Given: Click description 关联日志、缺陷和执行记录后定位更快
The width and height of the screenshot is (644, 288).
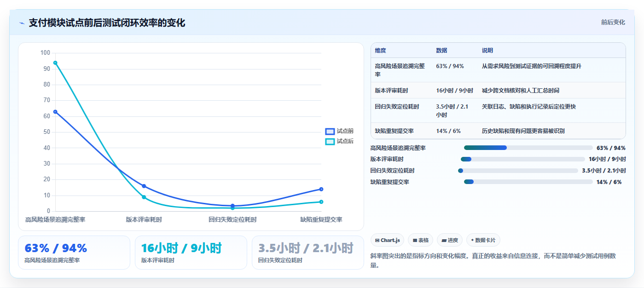Looking at the screenshot, I should point(529,107).
